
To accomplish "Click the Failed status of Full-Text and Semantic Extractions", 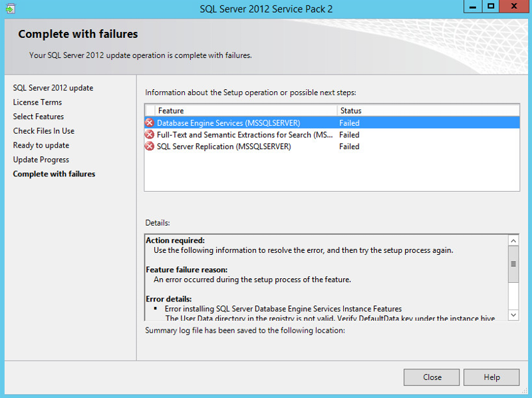I will (x=349, y=135).
